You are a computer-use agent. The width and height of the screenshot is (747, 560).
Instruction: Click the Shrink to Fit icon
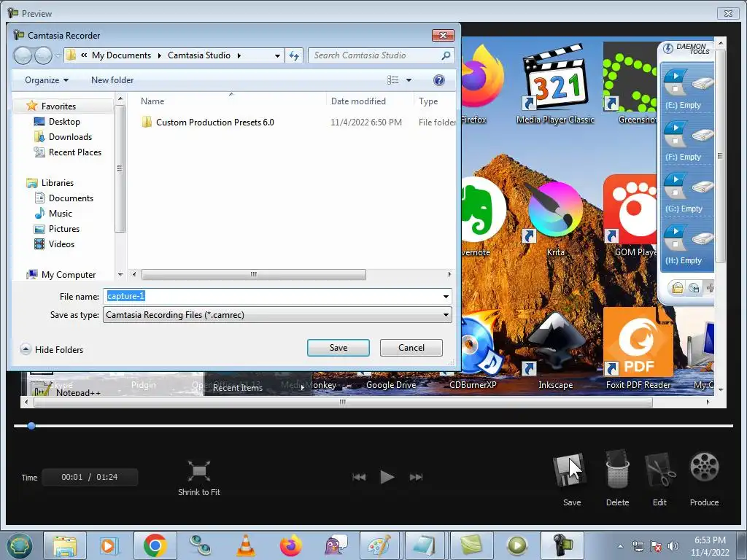(198, 471)
